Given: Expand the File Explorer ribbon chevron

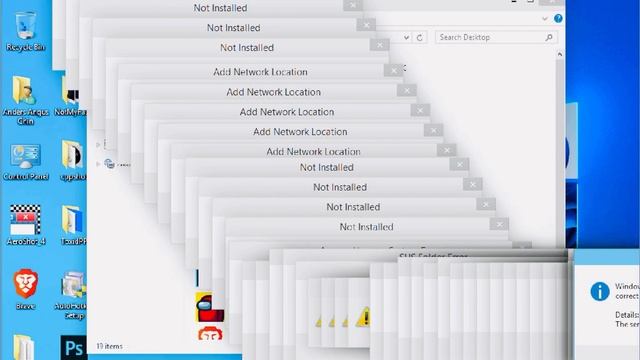Looking at the screenshot, I should pyautogui.click(x=545, y=19).
